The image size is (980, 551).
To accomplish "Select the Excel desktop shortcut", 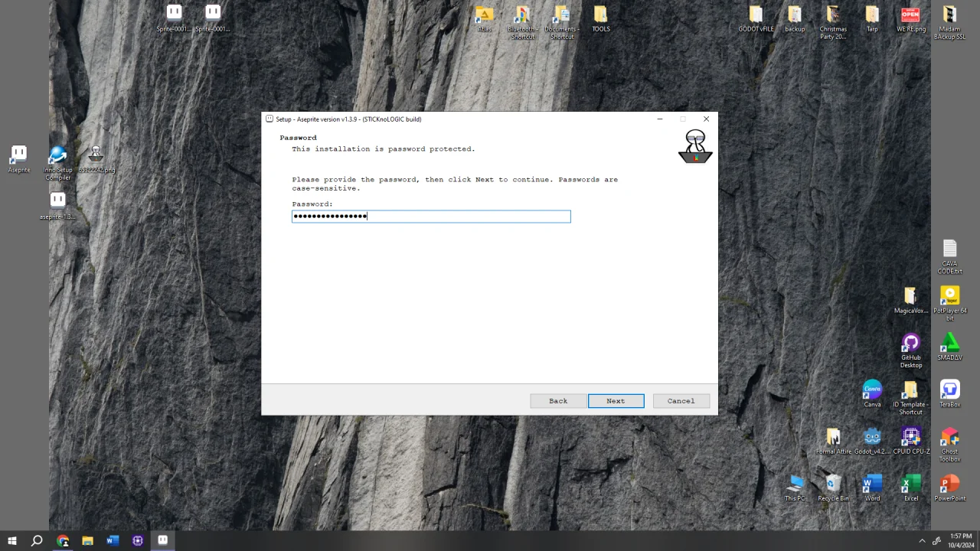I will click(x=911, y=487).
